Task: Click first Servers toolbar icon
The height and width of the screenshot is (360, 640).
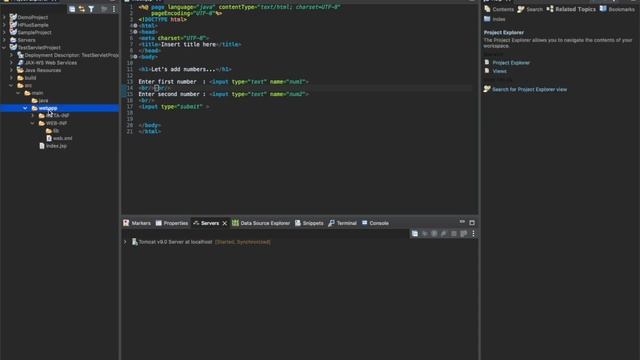Action: coord(415,233)
